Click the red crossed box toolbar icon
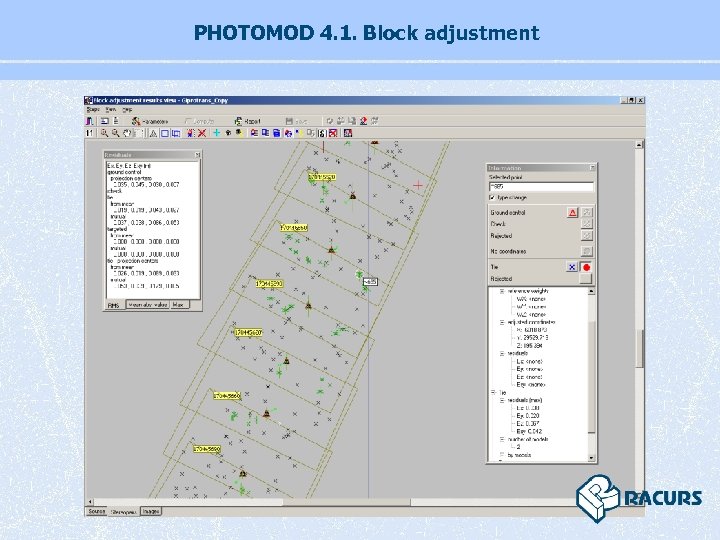 tap(333, 133)
